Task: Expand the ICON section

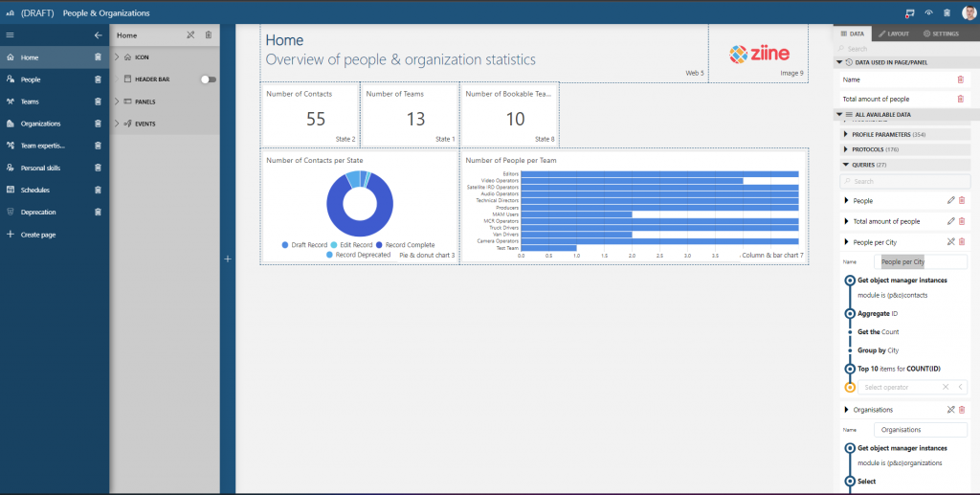Action: [x=117, y=56]
